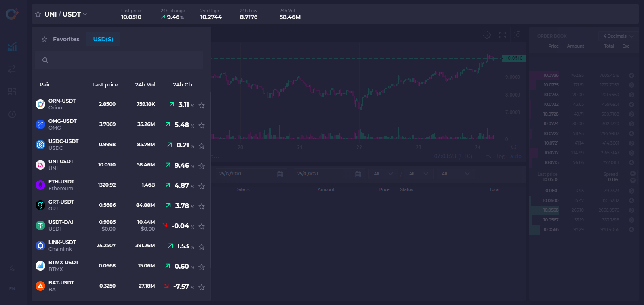Click the exchange icon for price 10.0736
This screenshot has height=305, width=644.
(x=631, y=75)
